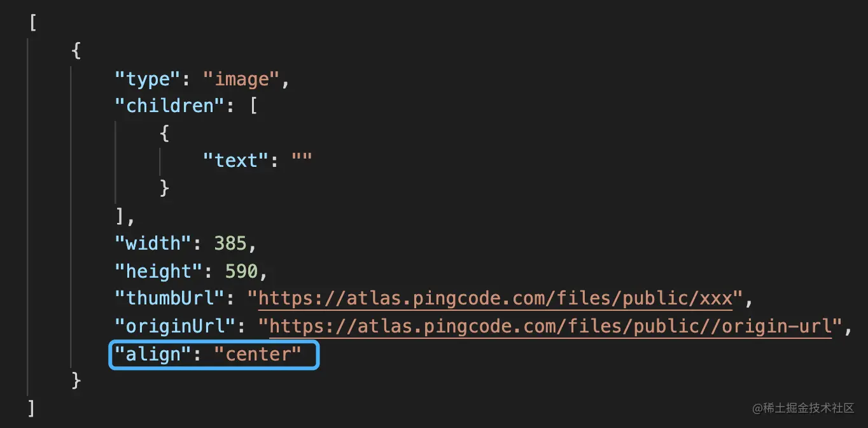Viewport: 868px width, 428px height.
Task: Click the opening bracket after children
Action: click(253, 106)
